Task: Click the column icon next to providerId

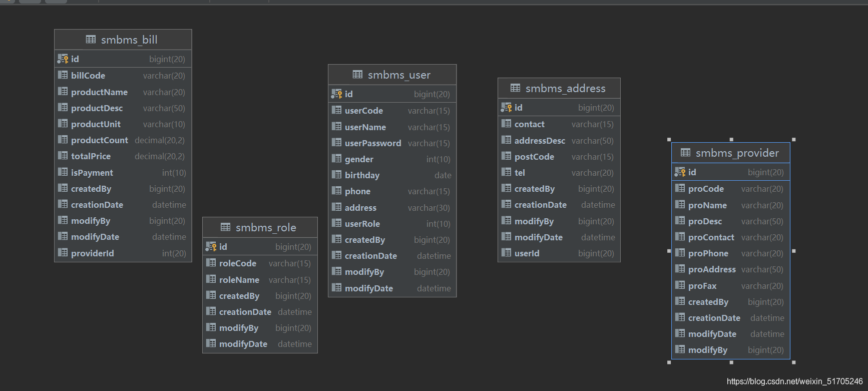Action: pyautogui.click(x=63, y=253)
